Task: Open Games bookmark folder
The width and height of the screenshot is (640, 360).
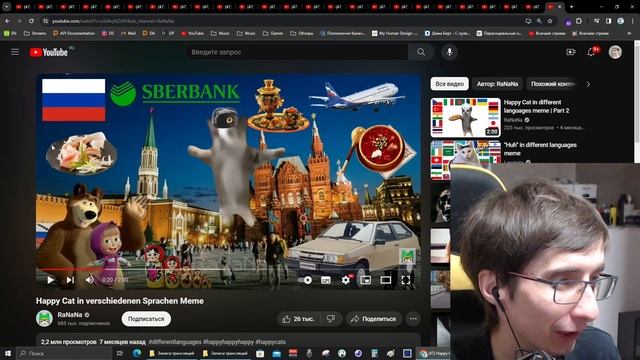Action: tap(273, 33)
